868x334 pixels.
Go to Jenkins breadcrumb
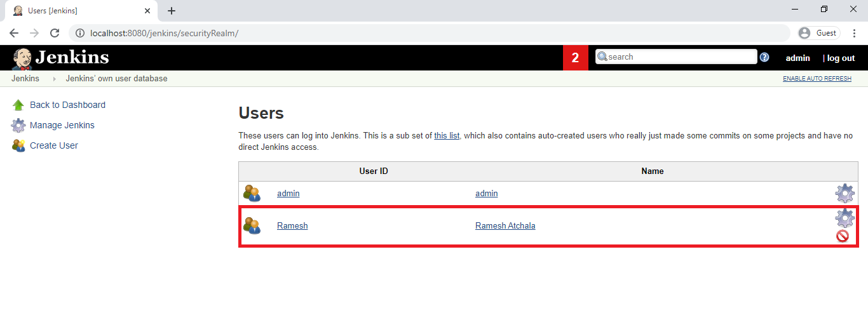(x=25, y=79)
